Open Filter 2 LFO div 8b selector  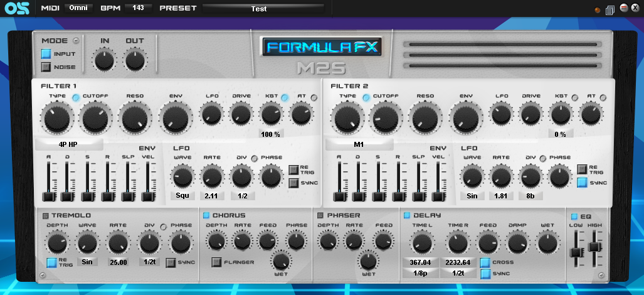531,196
